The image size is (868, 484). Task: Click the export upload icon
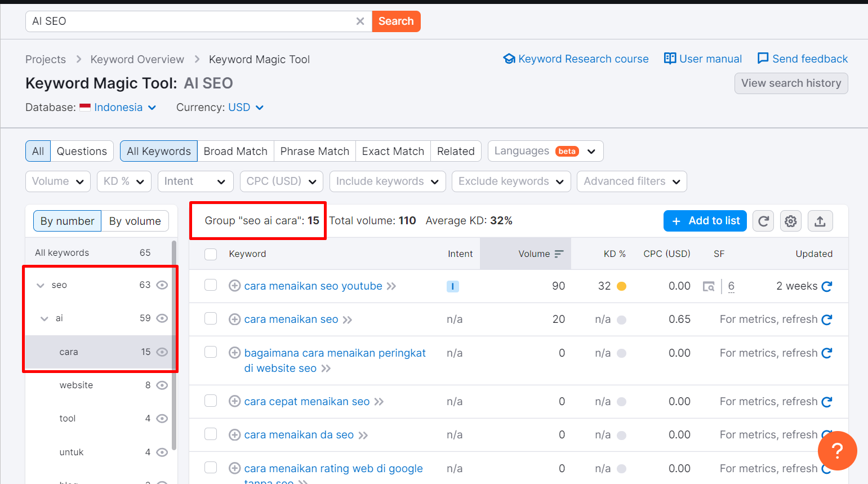tap(820, 221)
